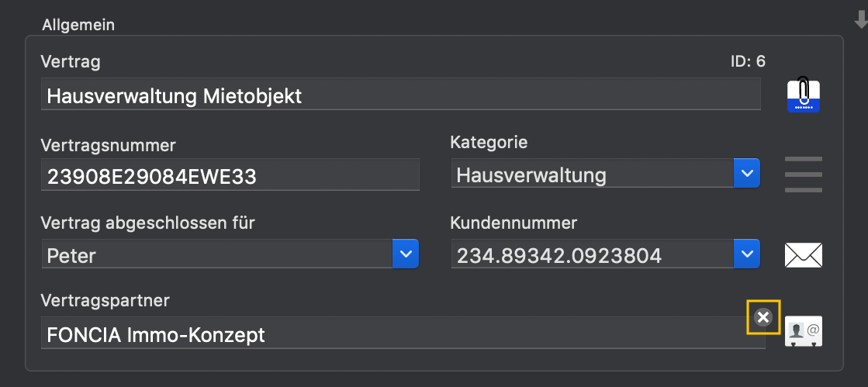Click the three-line list icon beside Kategorie
Image resolution: width=868 pixels, height=387 pixels.
[x=804, y=174]
